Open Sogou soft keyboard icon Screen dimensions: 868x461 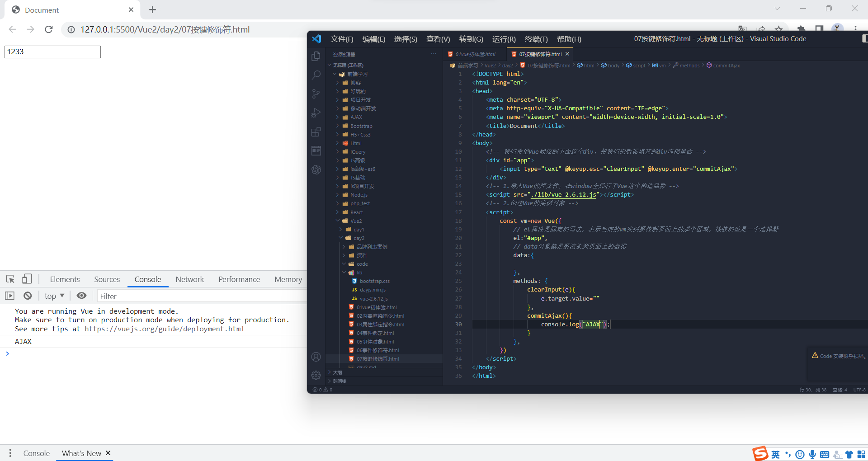point(825,454)
